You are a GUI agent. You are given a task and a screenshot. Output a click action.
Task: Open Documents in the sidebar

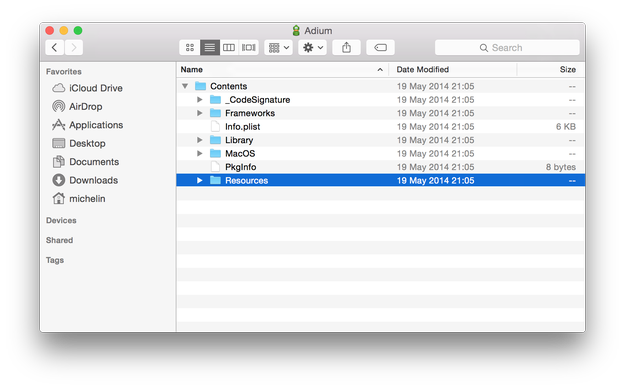pyautogui.click(x=86, y=161)
